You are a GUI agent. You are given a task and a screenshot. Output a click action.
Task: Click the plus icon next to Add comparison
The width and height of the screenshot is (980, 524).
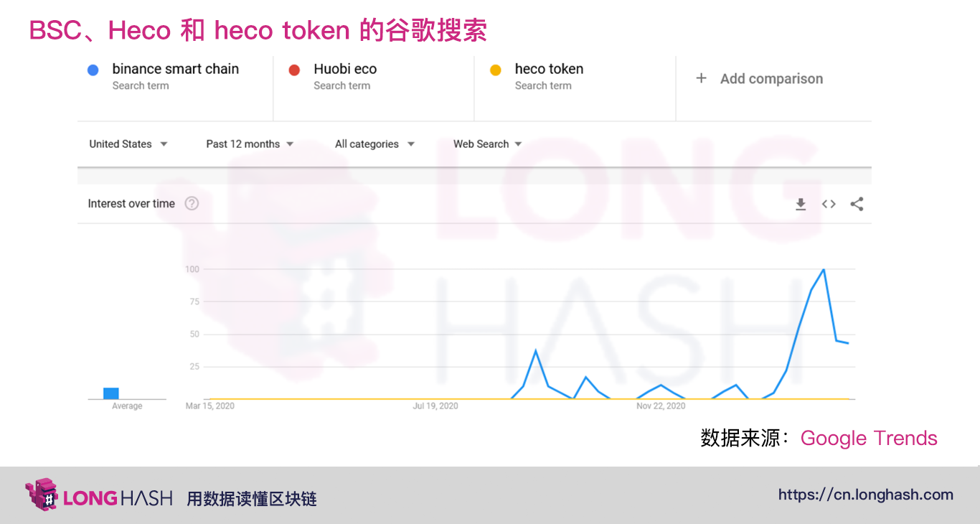click(x=702, y=79)
